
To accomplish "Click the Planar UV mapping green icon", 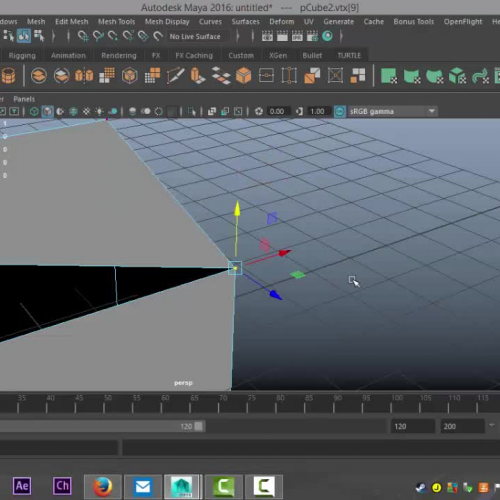I will pos(389,76).
